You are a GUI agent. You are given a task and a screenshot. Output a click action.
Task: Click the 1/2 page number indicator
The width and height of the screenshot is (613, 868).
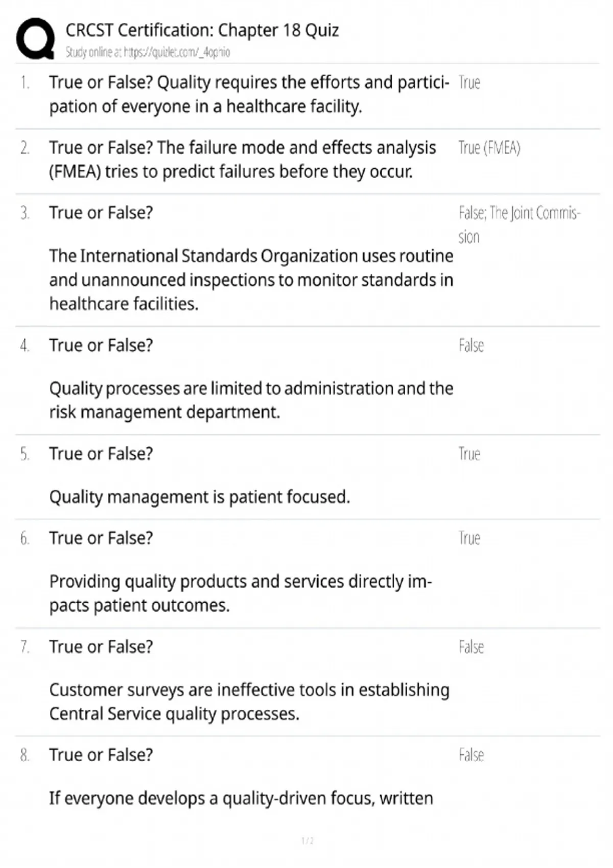click(x=308, y=841)
